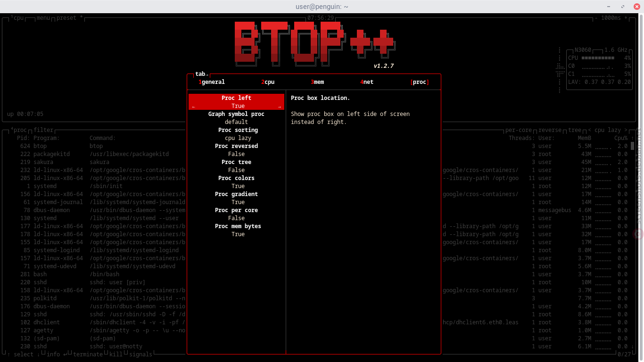The width and height of the screenshot is (644, 362).
Task: Click the scroll-up arrow next to Cpu% header
Action: [633, 138]
